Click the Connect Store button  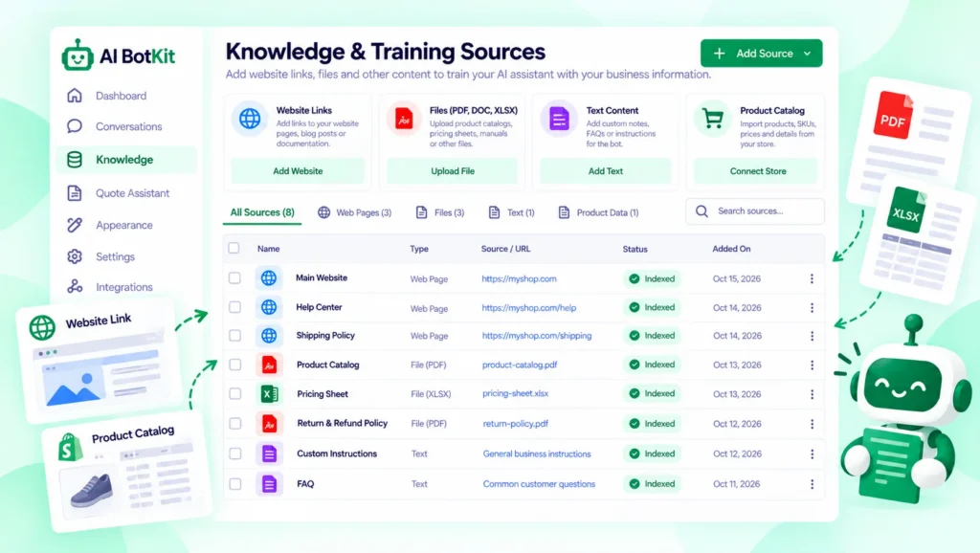tap(758, 171)
